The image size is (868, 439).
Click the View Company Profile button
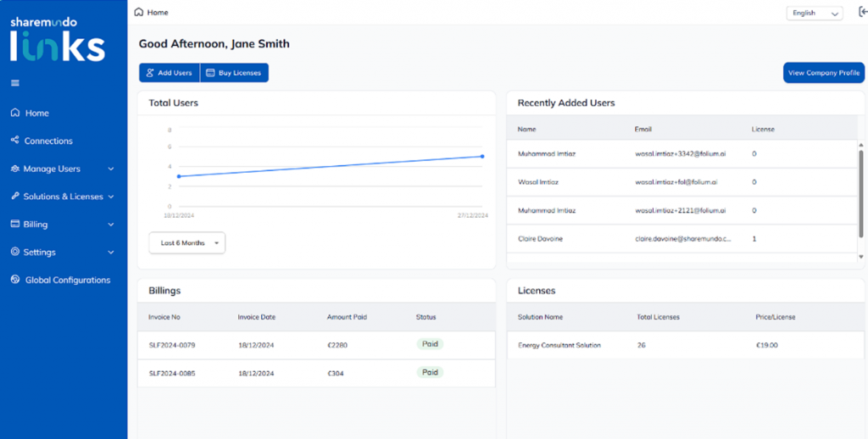coord(824,73)
